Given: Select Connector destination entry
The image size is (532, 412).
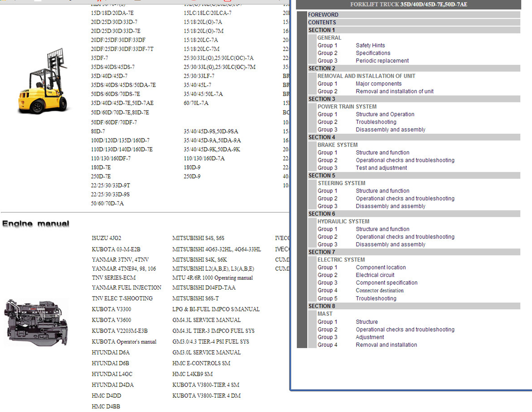Looking at the screenshot, I should pyautogui.click(x=379, y=290).
